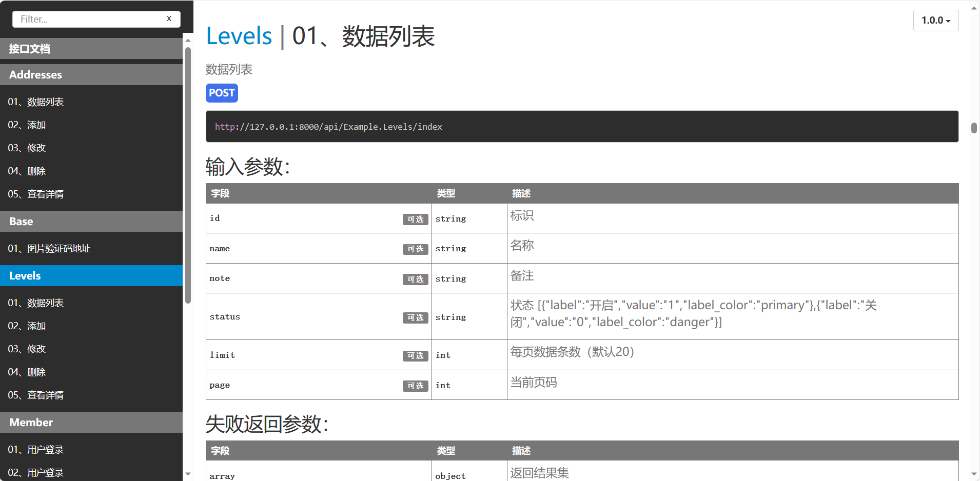Click the Levels title link in heading

[239, 36]
